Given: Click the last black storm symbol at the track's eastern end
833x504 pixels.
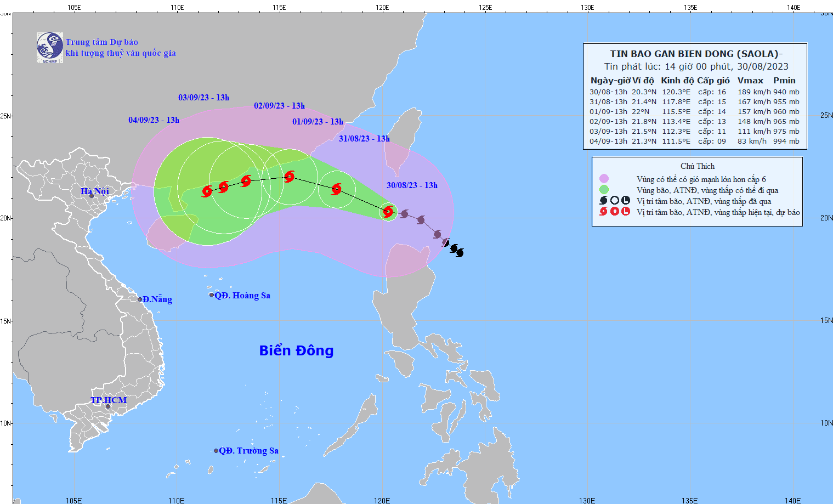Looking at the screenshot, I should [x=460, y=252].
